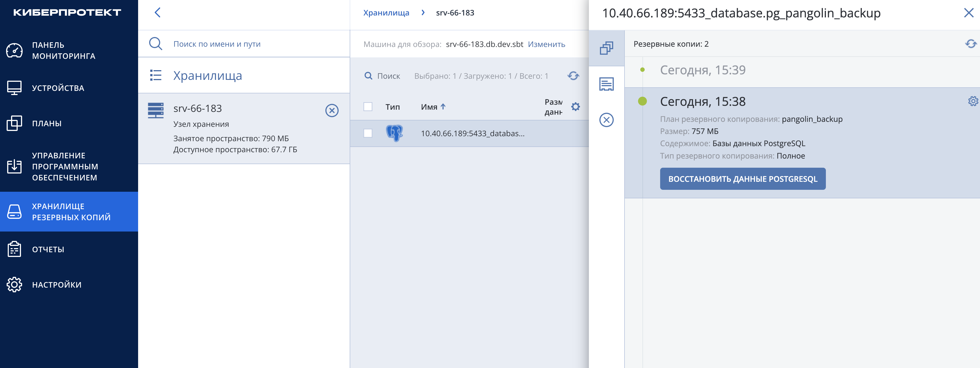
Task: Refresh the backup copies list
Action: [971, 44]
